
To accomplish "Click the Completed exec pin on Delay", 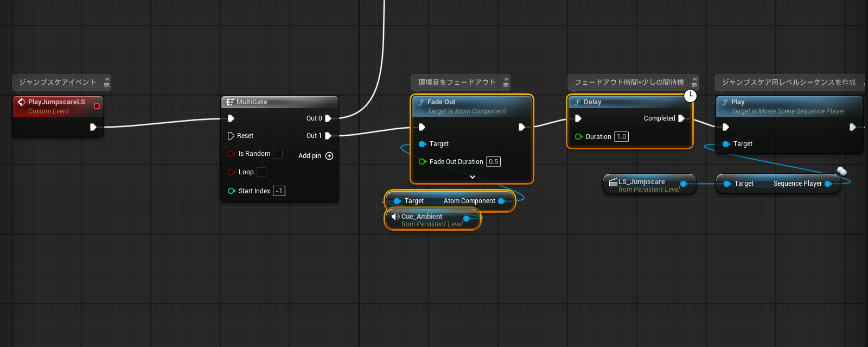I will [681, 118].
